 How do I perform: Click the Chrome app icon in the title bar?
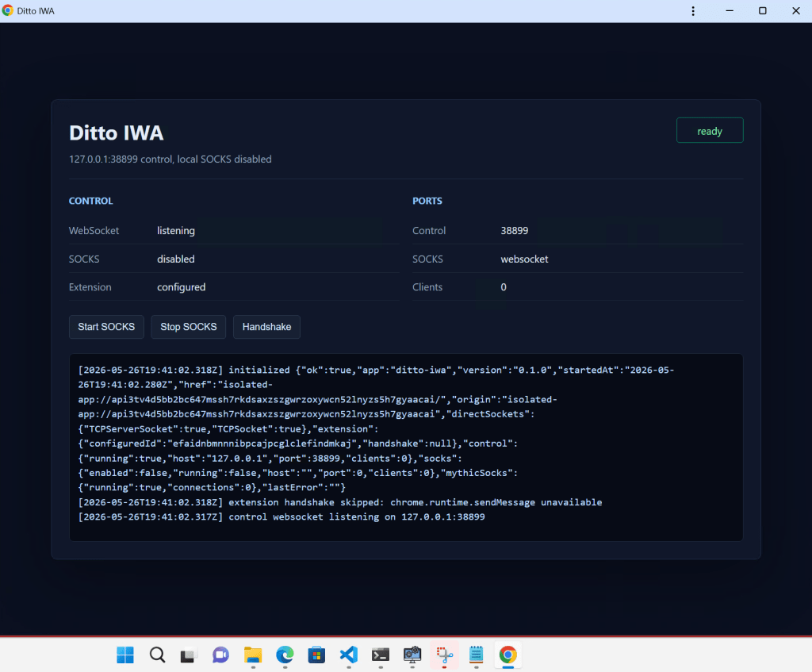[8, 11]
